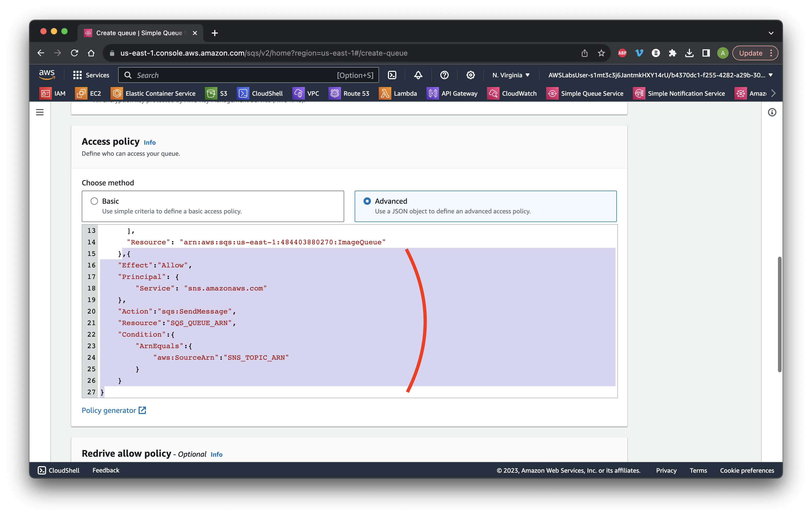This screenshot has width=812, height=517.
Task: Go to the browser home page
Action: pyautogui.click(x=91, y=53)
